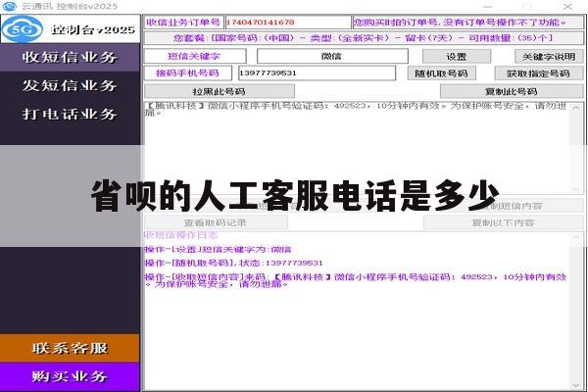This screenshot has height=392, width=588.
Task: Click 复制此号码 button
Action: click(x=512, y=91)
